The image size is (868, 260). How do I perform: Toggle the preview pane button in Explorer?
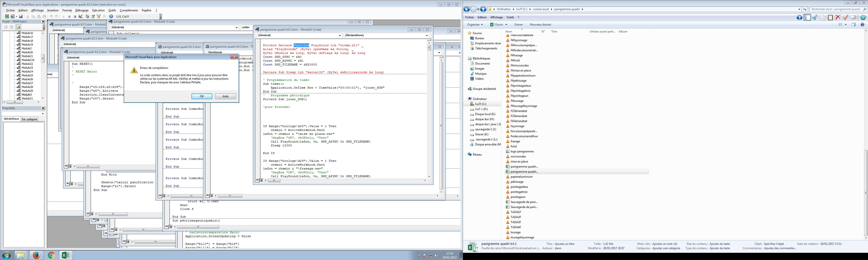(x=854, y=25)
